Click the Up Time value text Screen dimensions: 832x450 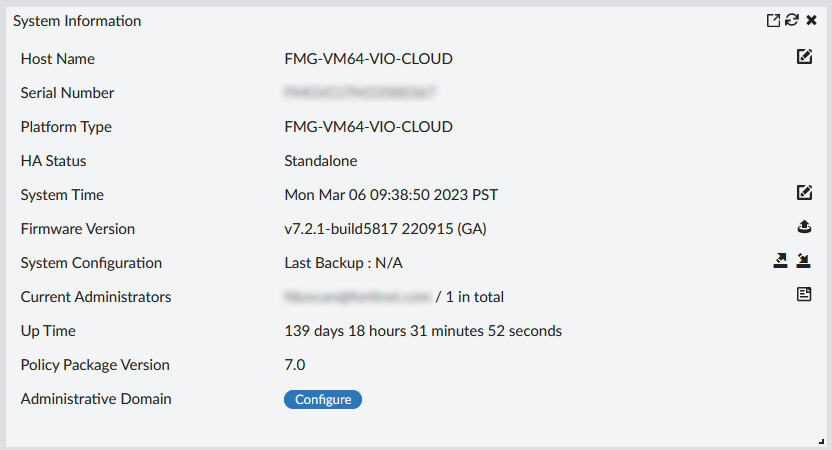coord(423,331)
